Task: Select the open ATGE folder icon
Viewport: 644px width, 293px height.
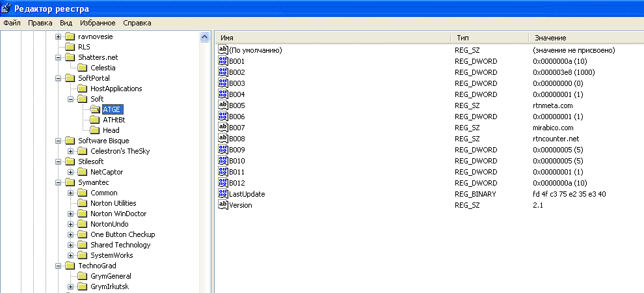Action: click(95, 109)
